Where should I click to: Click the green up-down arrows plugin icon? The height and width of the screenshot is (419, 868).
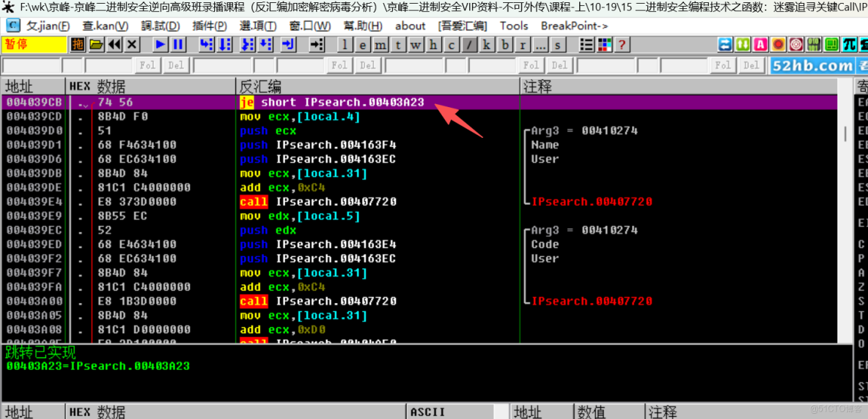(743, 45)
